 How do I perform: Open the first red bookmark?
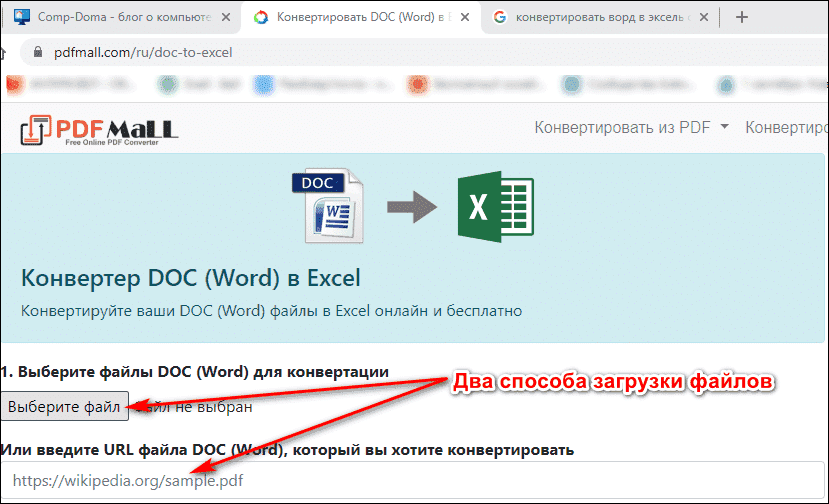coord(15,84)
